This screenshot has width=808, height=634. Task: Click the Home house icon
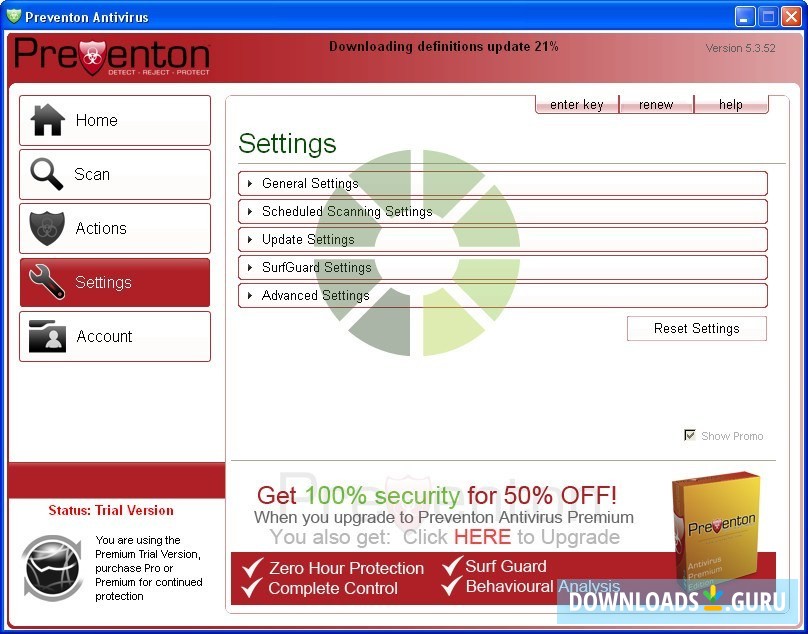[x=48, y=120]
